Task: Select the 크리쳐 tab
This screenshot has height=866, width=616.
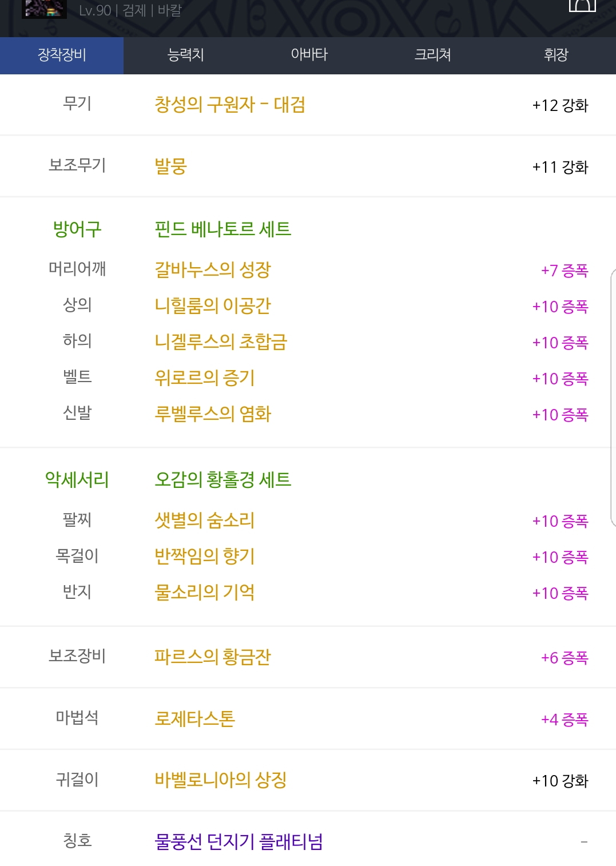Action: tap(432, 55)
